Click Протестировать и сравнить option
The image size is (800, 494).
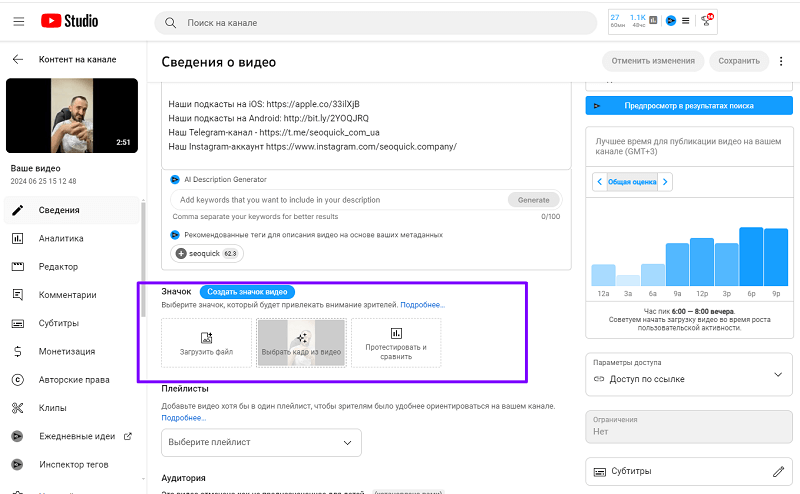point(396,343)
